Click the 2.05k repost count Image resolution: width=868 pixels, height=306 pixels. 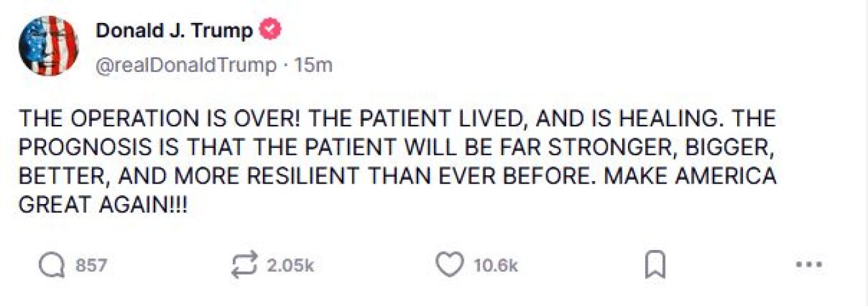coord(290,265)
